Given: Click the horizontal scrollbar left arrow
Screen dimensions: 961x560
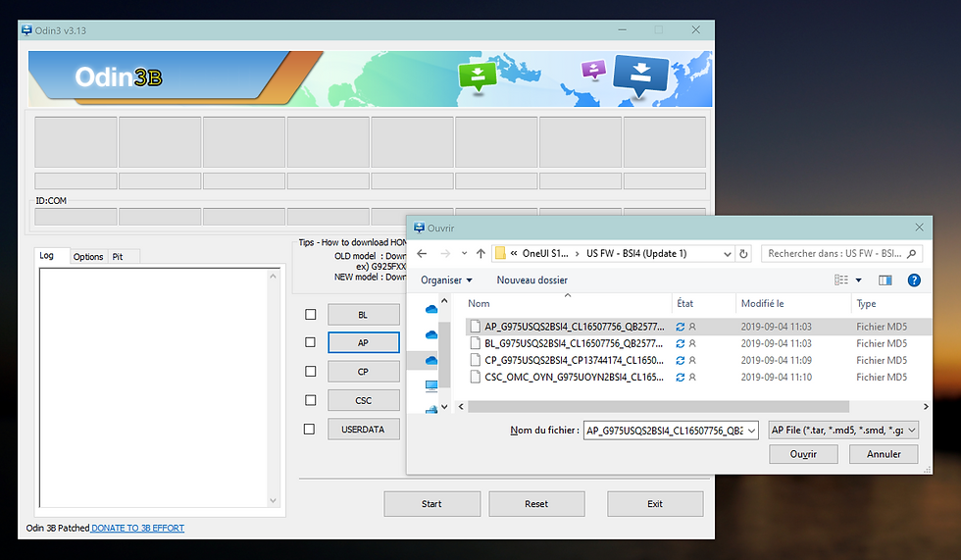Looking at the screenshot, I should (x=462, y=406).
